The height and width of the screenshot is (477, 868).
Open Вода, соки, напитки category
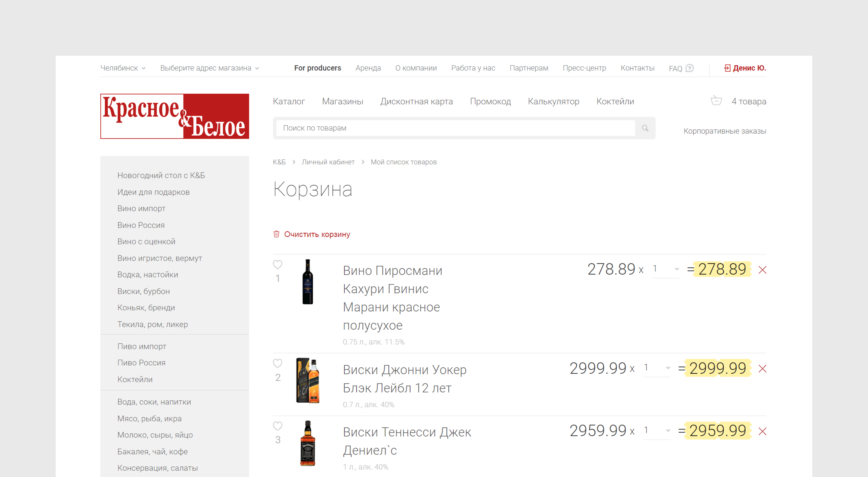(x=154, y=402)
